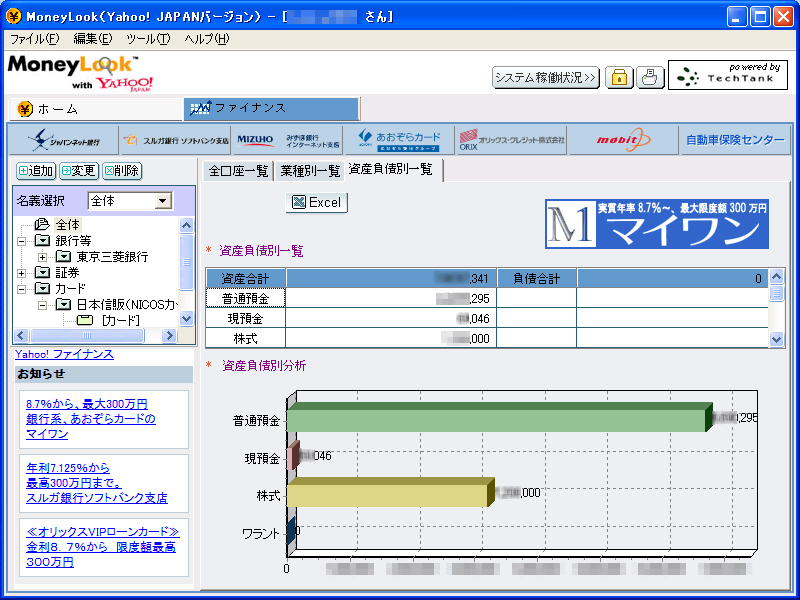Click the 現預金 table cell
This screenshot has height=600, width=800.
[x=245, y=319]
